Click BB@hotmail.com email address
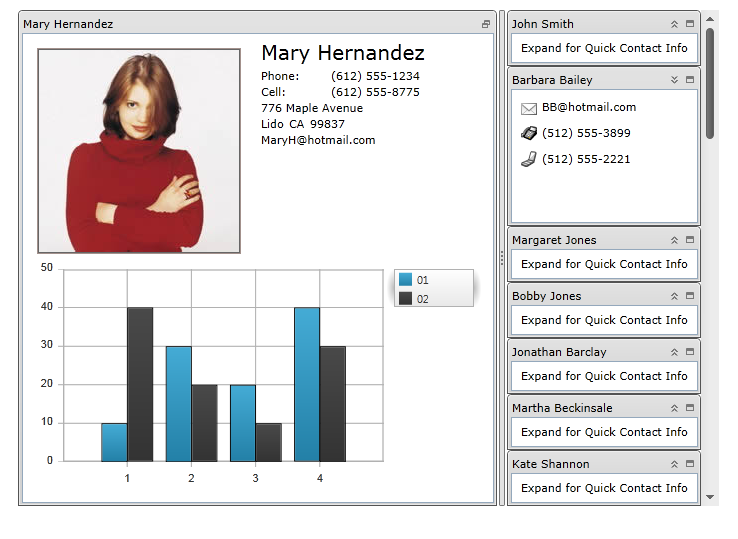 pos(589,107)
